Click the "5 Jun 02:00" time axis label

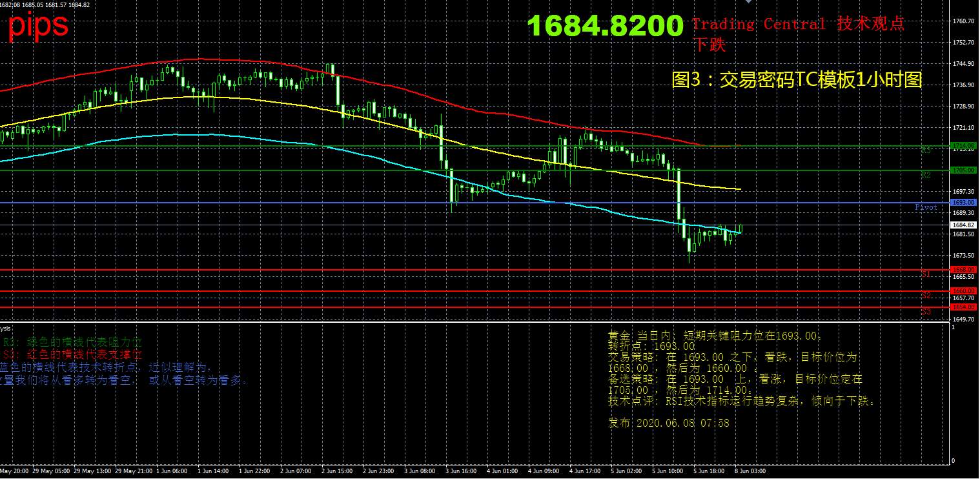pos(627,472)
